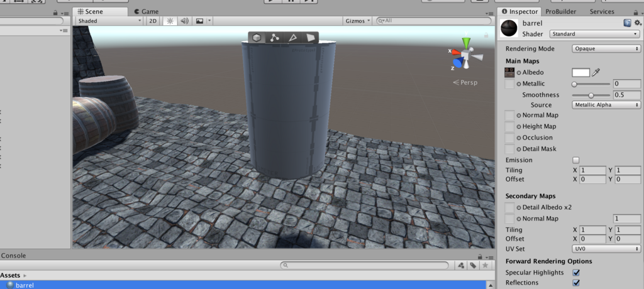Disable Reflections checkbox
644x289 pixels.
[x=576, y=283]
